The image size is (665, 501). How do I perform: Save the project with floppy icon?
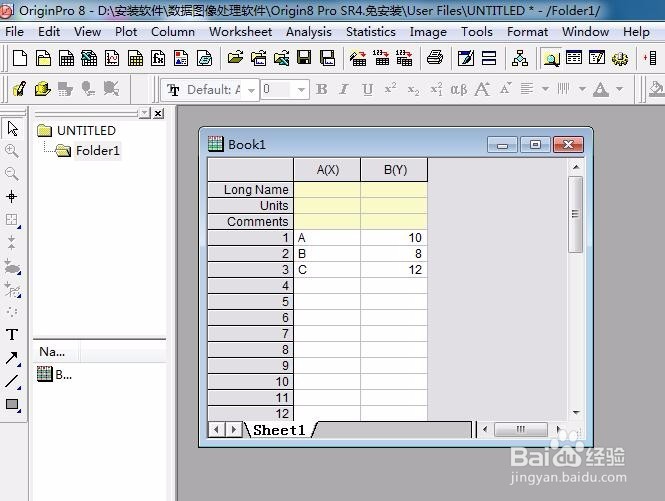click(304, 57)
